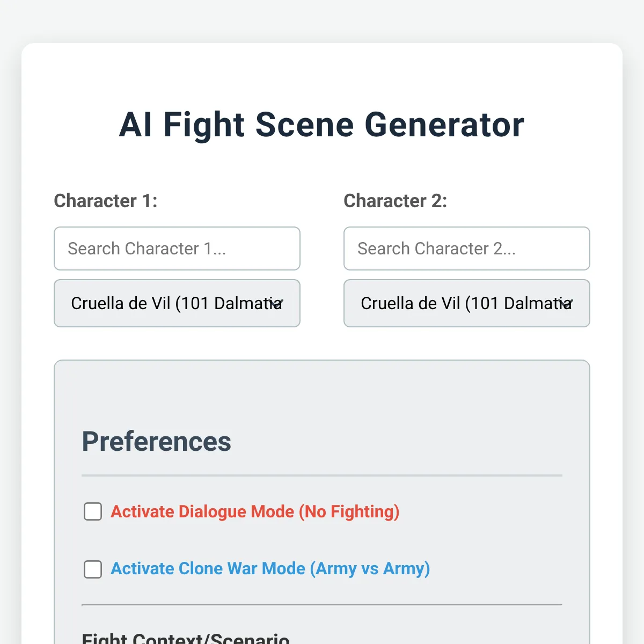This screenshot has width=644, height=644.
Task: Click the 'Character 1:' label
Action: [106, 201]
